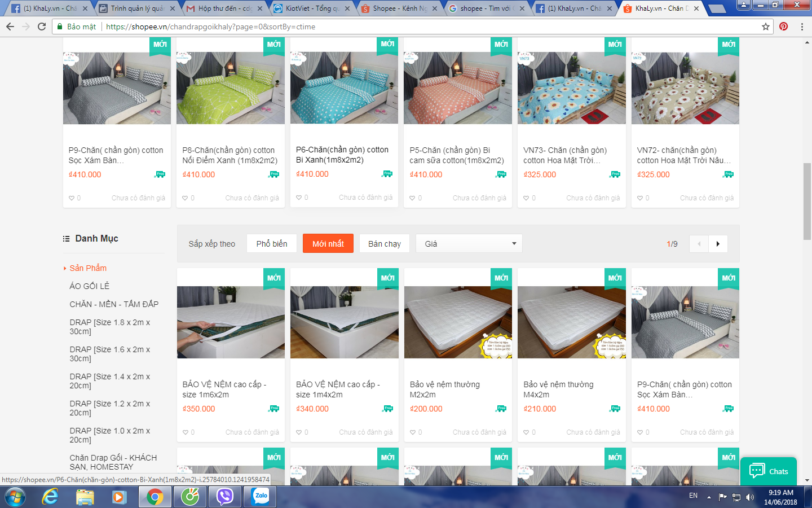
Task: Go to next page of products arrow
Action: pos(718,244)
